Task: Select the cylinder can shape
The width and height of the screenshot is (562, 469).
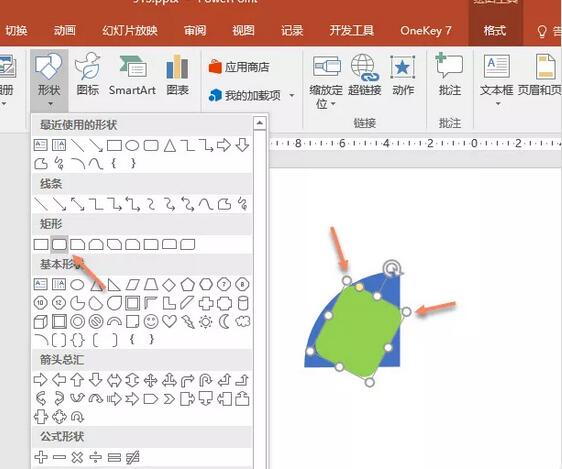Action: (243, 303)
